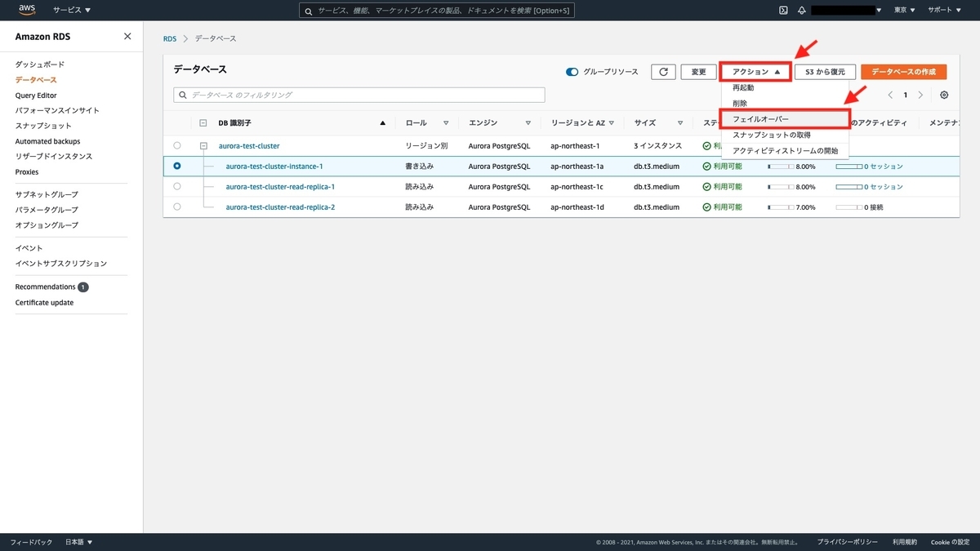This screenshot has width=980, height=551.
Task: Open aurora-test-cluster-read-replica-1 link
Action: (280, 186)
